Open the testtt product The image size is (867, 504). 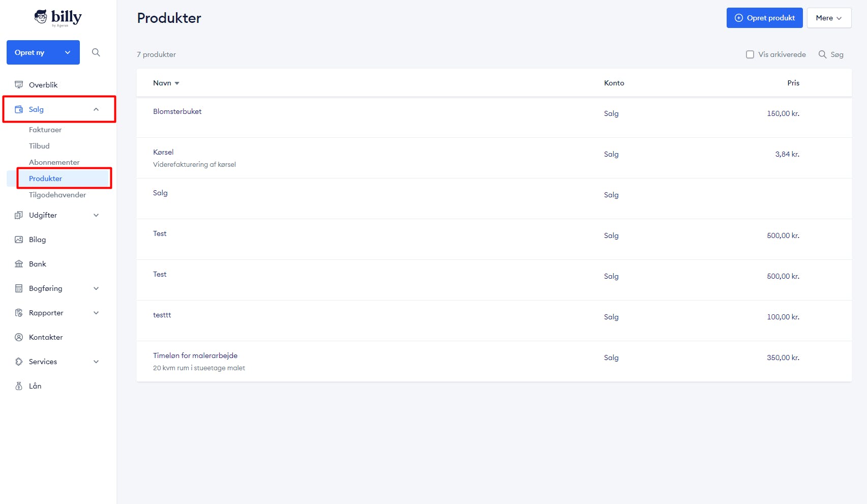pyautogui.click(x=162, y=315)
